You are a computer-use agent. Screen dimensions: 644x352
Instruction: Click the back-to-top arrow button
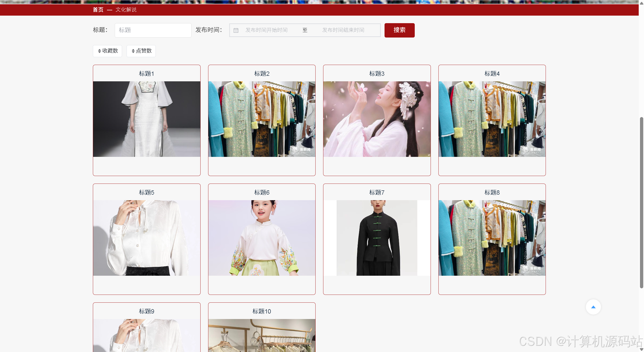pos(593,307)
